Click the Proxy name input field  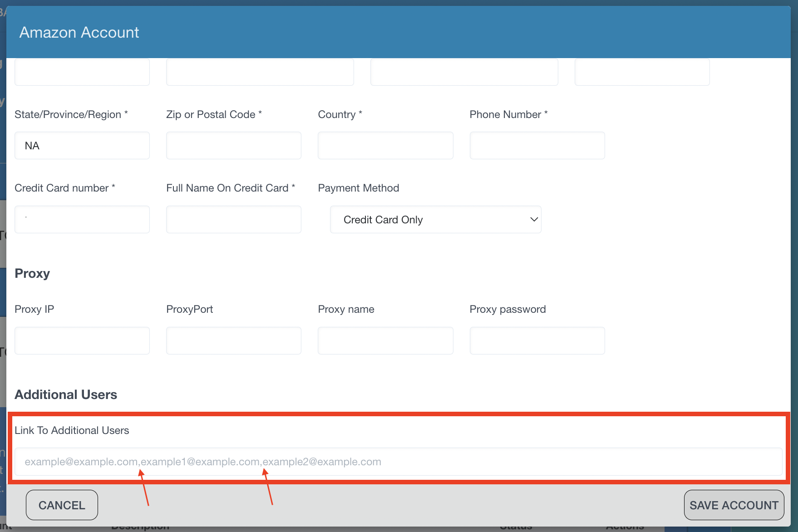click(x=385, y=341)
